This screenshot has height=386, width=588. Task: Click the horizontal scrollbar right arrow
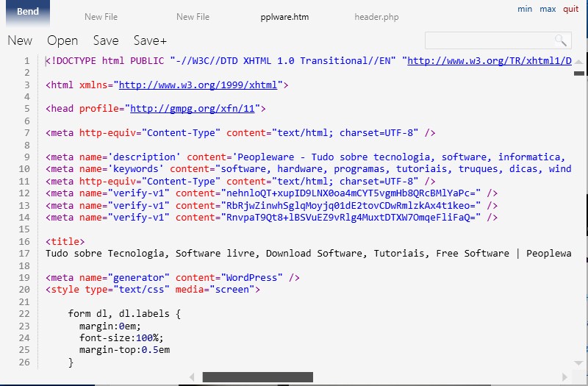coord(564,377)
